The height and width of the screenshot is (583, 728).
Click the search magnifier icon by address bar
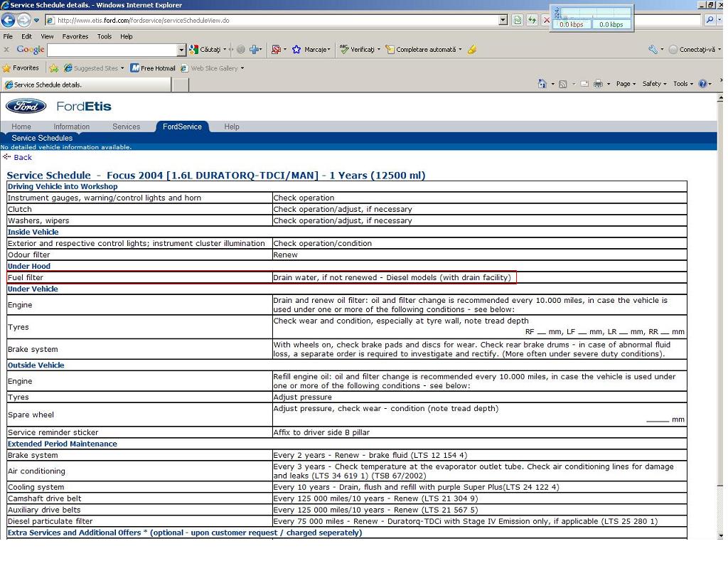(x=710, y=21)
